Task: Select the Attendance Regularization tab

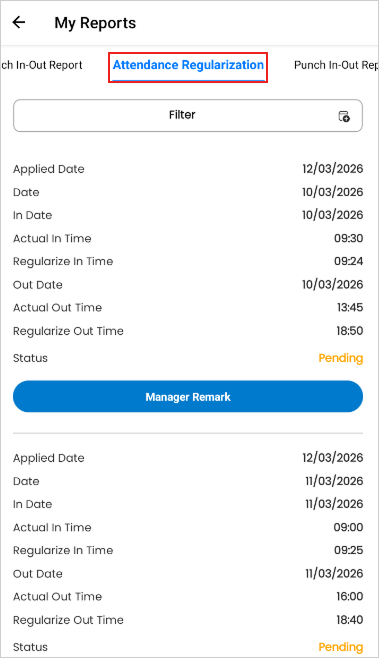Action: (188, 65)
